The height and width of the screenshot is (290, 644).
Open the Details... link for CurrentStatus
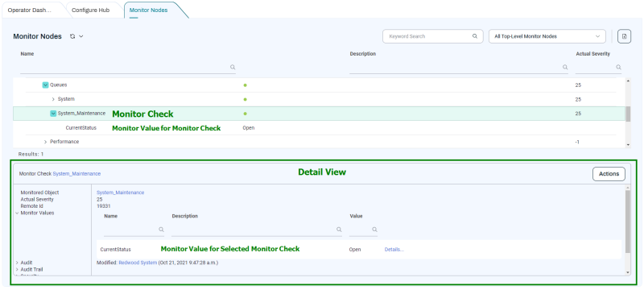pyautogui.click(x=394, y=250)
